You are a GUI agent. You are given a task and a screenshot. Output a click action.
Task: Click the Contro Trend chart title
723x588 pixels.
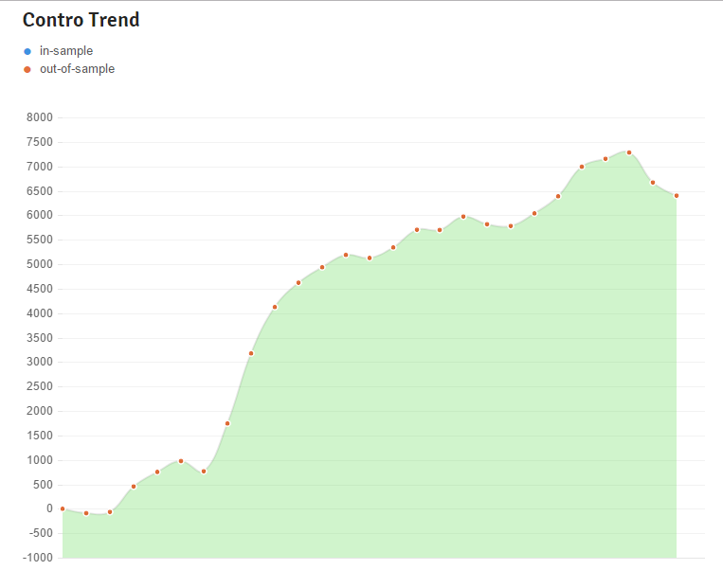81,20
